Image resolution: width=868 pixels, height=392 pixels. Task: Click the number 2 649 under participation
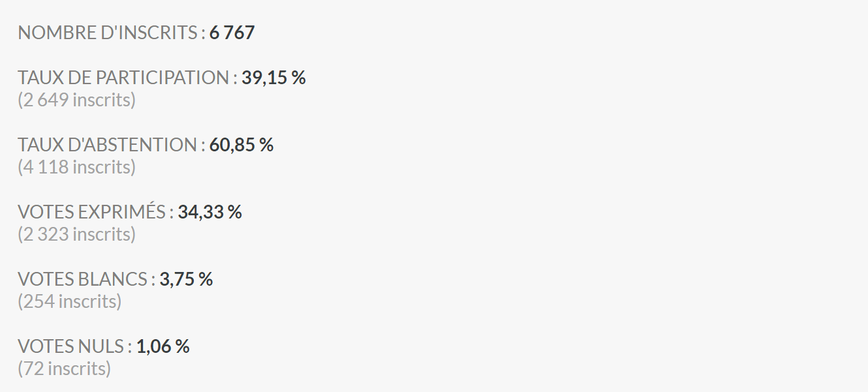point(46,100)
